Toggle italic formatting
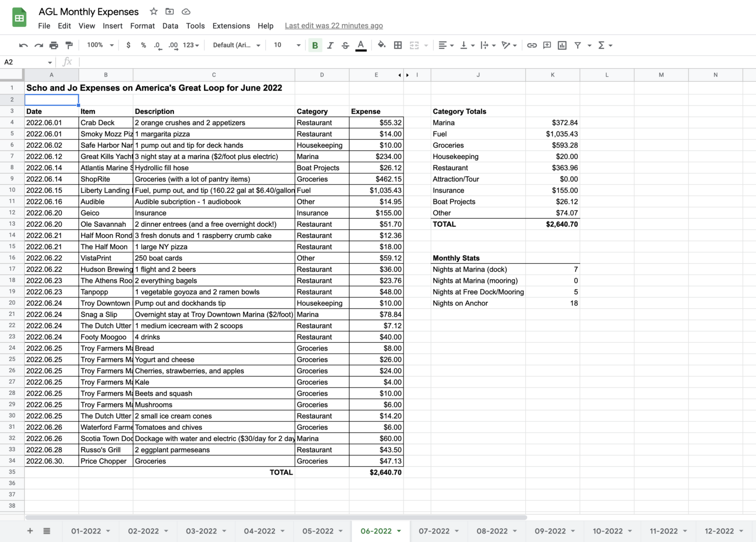The width and height of the screenshot is (756, 542). point(330,45)
